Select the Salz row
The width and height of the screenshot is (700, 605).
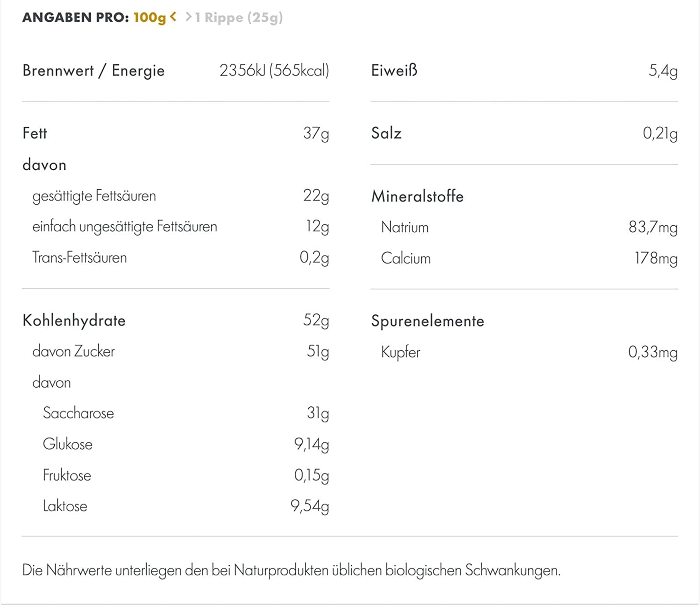tap(524, 133)
